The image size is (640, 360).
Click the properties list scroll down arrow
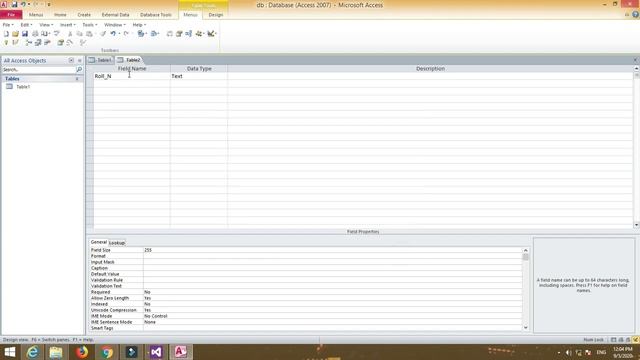pyautogui.click(x=525, y=328)
